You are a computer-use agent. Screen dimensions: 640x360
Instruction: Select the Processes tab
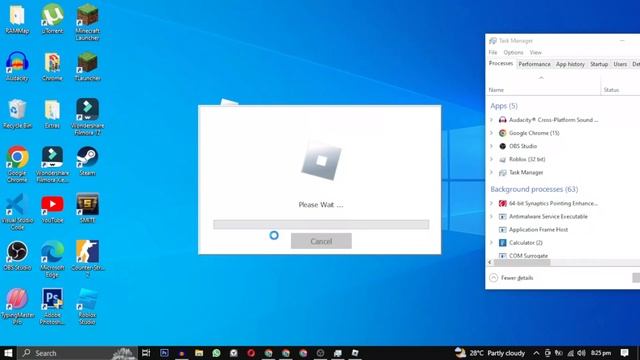[x=501, y=64]
